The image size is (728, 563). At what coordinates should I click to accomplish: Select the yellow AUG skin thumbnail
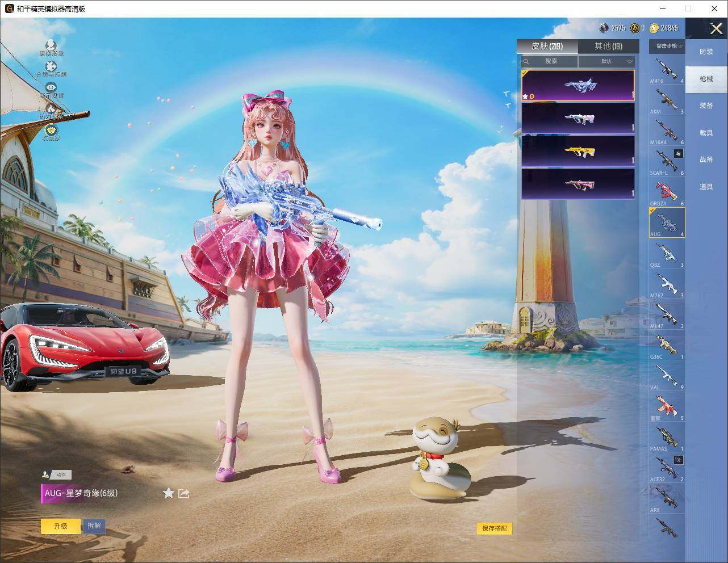pos(578,151)
